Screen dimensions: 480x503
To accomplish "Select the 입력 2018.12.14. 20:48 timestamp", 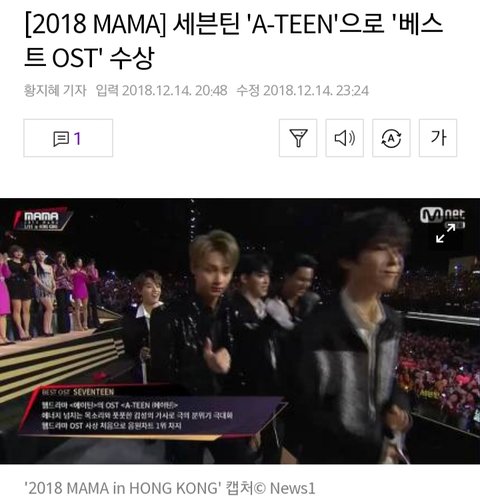I will pos(162,91).
